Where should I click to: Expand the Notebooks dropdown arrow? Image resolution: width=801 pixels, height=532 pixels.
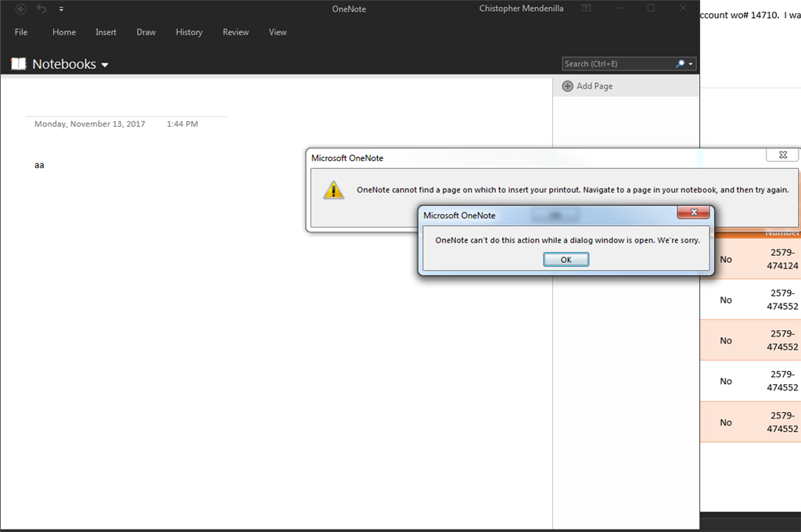pos(105,65)
